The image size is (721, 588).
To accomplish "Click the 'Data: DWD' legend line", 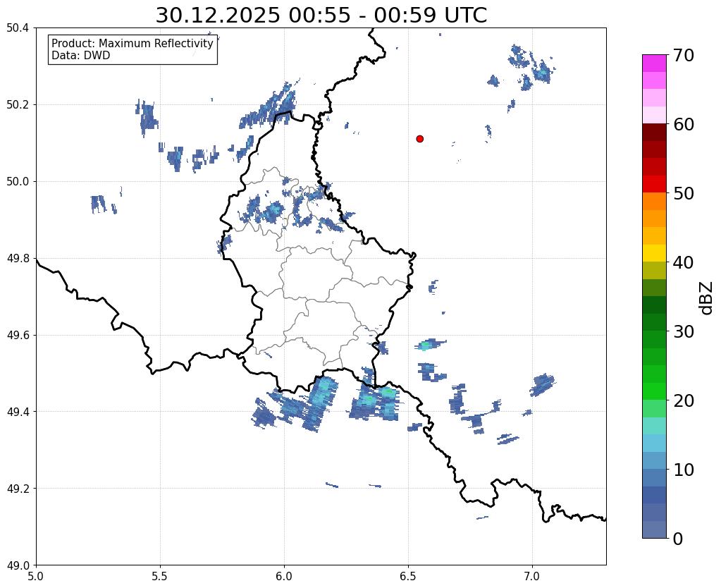I will [x=81, y=55].
